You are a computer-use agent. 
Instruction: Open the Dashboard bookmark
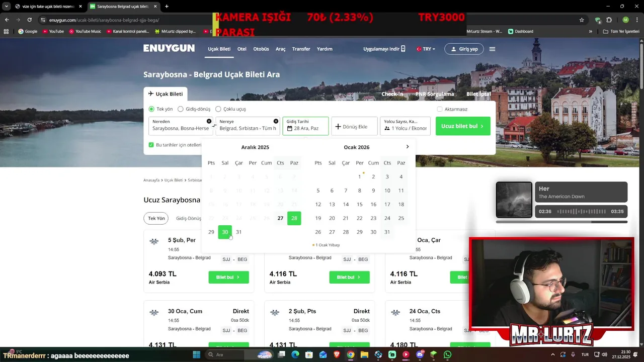pos(521,31)
